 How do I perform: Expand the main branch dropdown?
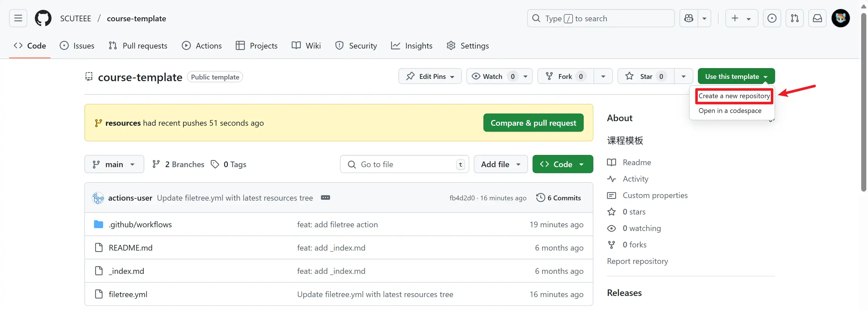click(114, 164)
